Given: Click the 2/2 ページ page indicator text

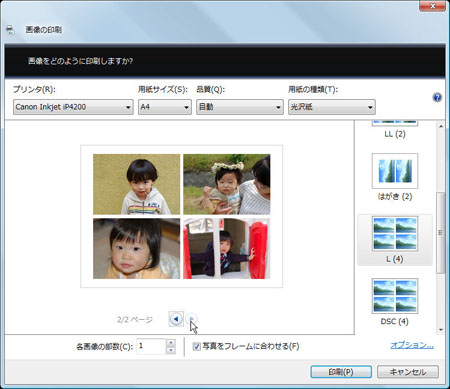Looking at the screenshot, I should 135,319.
